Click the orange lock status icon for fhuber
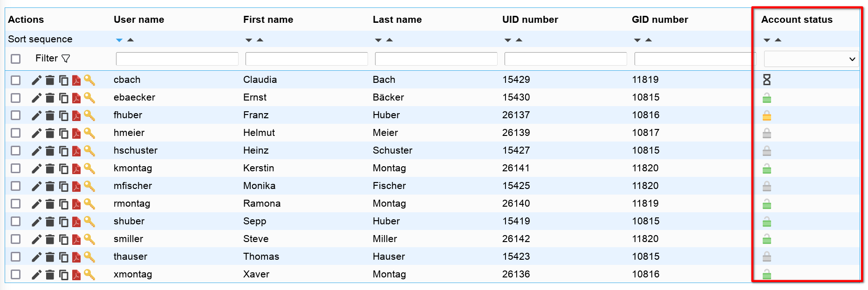Screen dimensions: 868x290 [766, 115]
